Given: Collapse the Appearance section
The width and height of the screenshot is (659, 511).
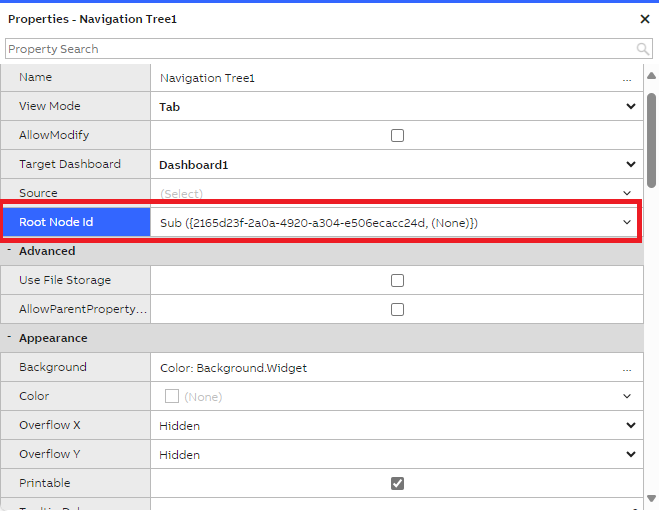Looking at the screenshot, I should (x=9, y=337).
